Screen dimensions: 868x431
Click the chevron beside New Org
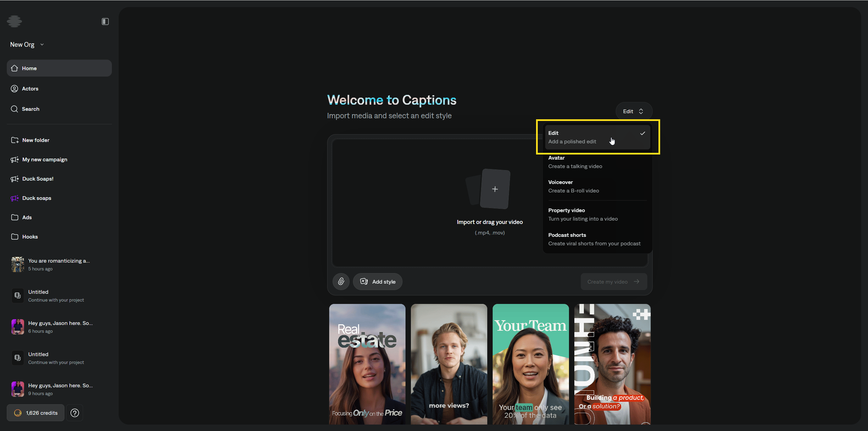[42, 44]
